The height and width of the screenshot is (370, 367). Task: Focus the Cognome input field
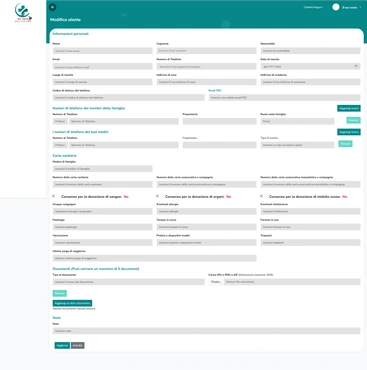click(x=206, y=51)
